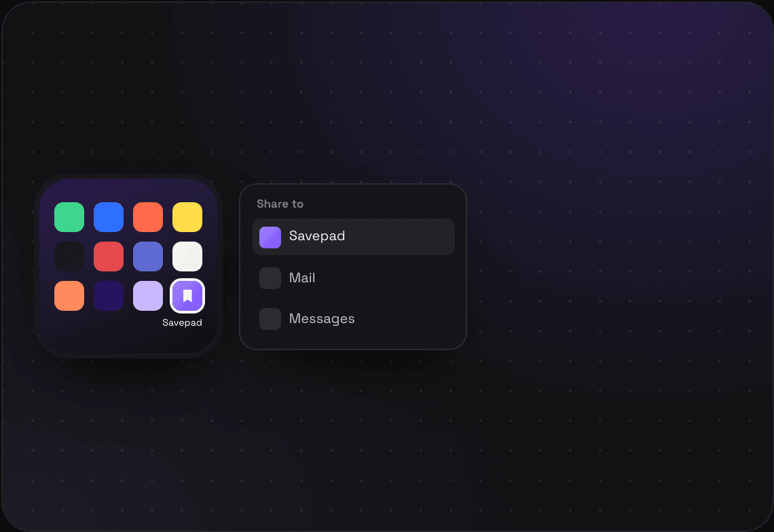Image resolution: width=774 pixels, height=532 pixels.
Task: Tap the orange-red app icon in the top row
Action: point(148,216)
